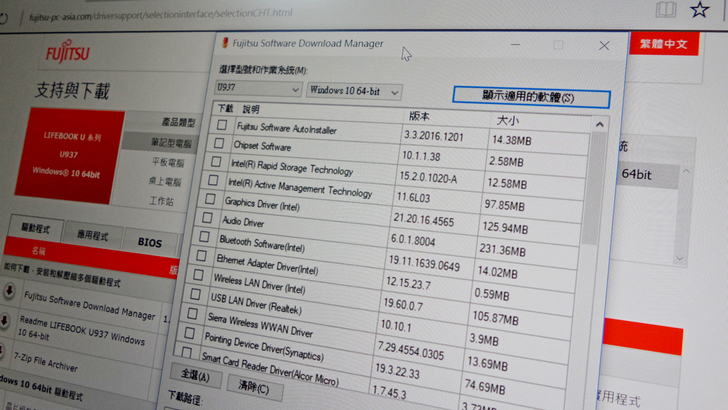
Task: Open the browser reading view icon
Action: coord(666,10)
